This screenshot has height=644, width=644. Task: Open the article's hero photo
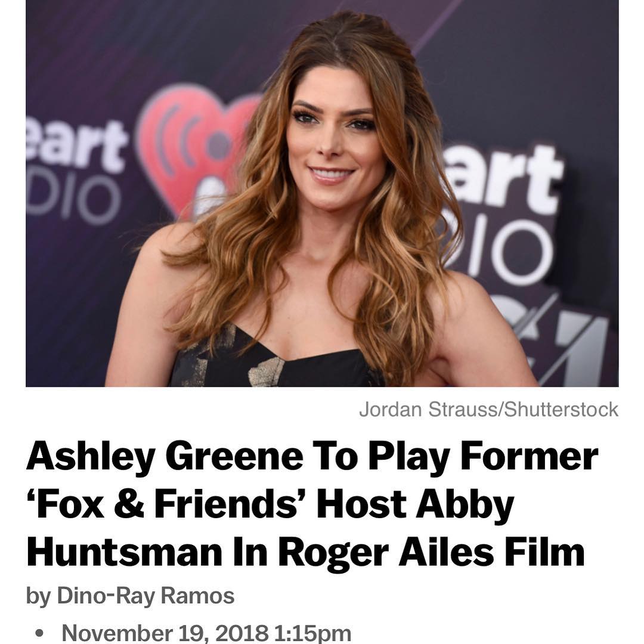322,193
